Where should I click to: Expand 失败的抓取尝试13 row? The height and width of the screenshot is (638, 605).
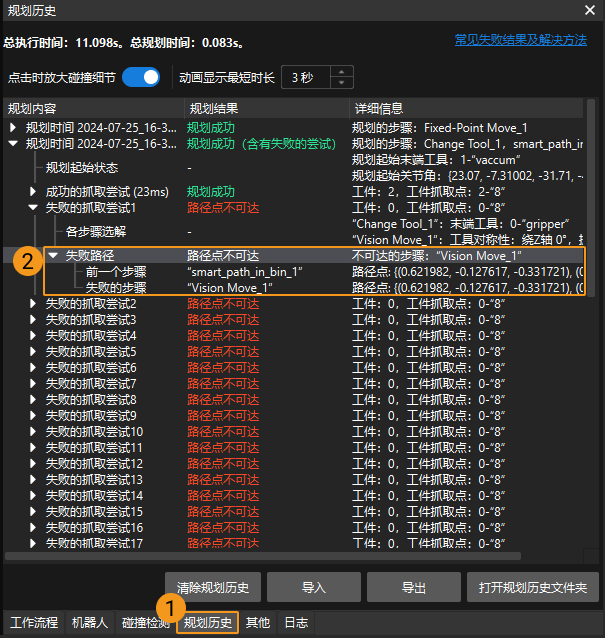tap(33, 479)
